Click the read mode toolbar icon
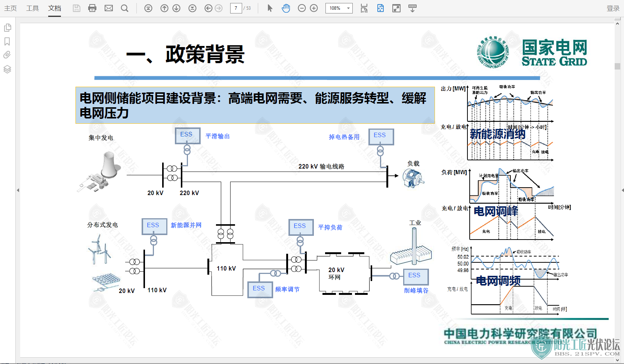Viewport: 624px width, 364px height. [x=413, y=8]
